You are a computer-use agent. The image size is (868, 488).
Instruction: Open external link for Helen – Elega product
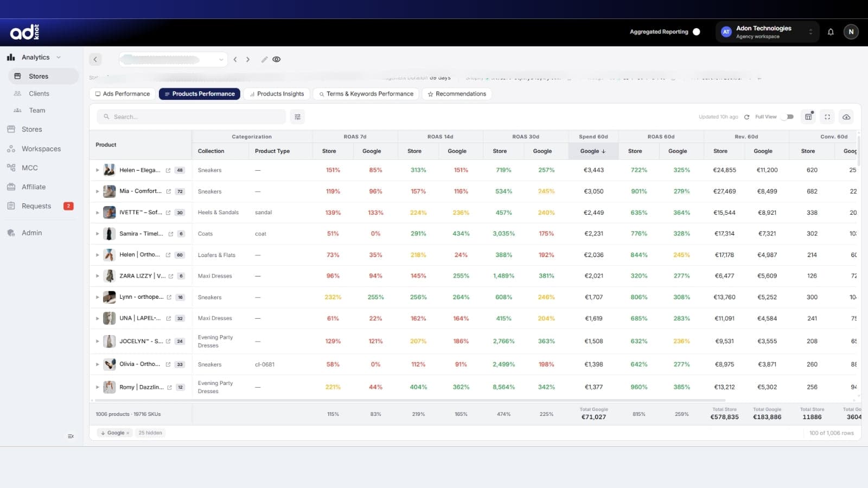point(168,170)
